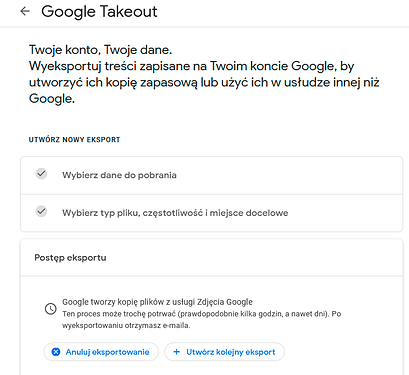Click the final word Google. in intro paragraph
This screenshot has width=409, height=375.
[52, 99]
